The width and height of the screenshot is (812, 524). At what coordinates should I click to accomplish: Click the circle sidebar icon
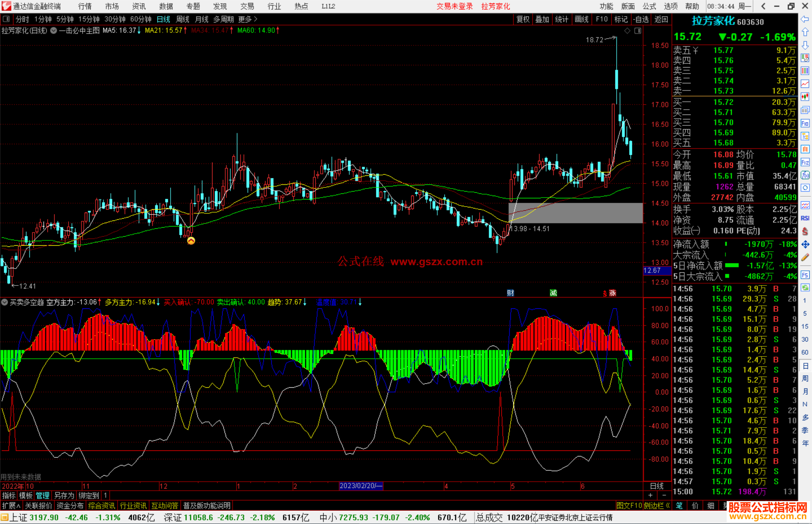click(x=805, y=188)
